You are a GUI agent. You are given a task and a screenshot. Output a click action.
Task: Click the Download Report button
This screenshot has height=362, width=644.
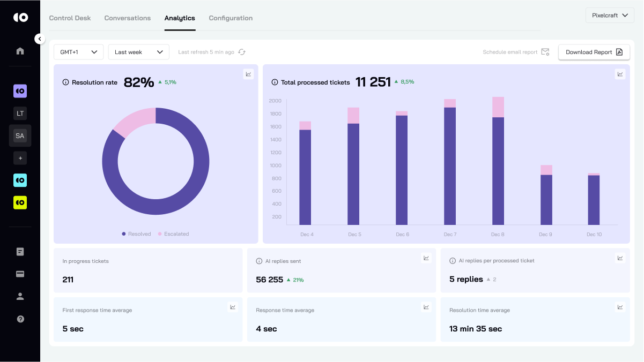594,52
